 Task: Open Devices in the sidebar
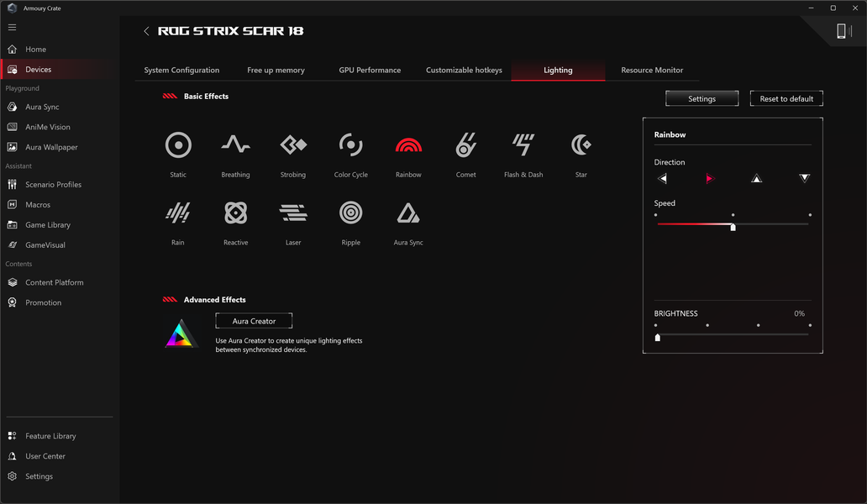(60, 69)
